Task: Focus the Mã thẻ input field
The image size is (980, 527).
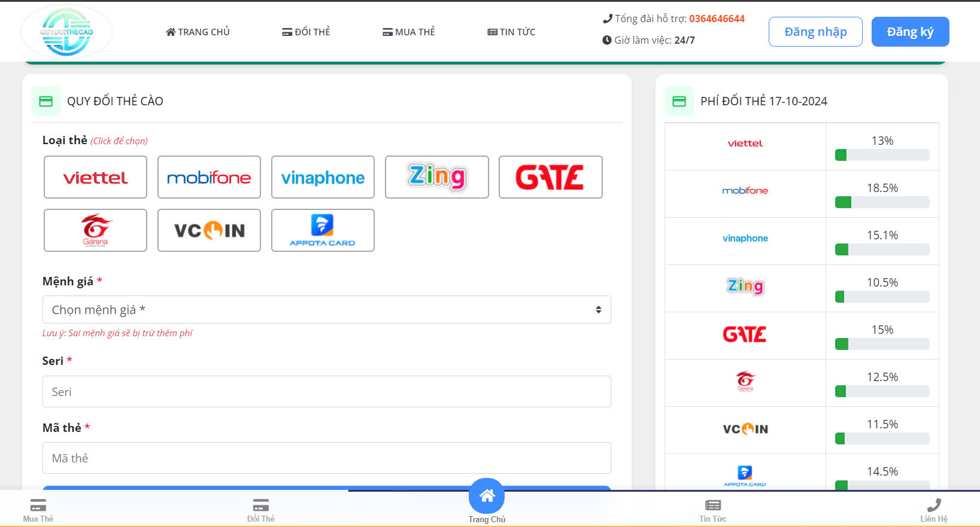Action: tap(326, 458)
